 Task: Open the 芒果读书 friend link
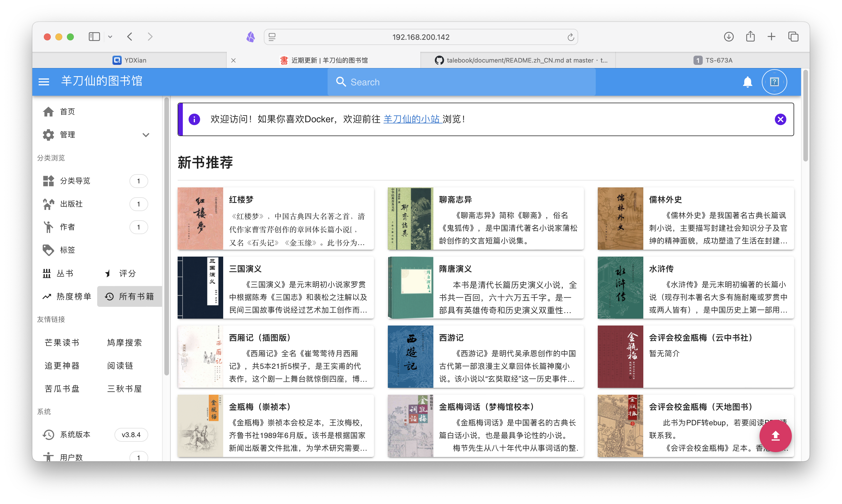coord(62,342)
